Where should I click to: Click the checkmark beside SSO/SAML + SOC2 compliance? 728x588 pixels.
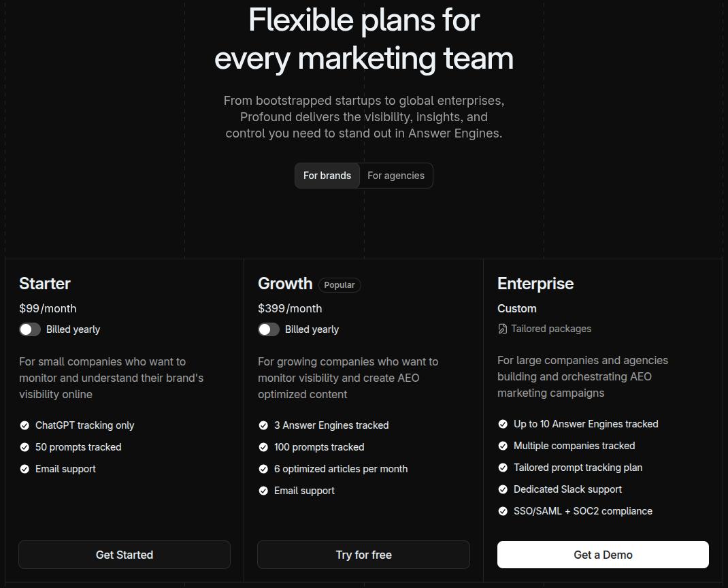pyautogui.click(x=503, y=511)
